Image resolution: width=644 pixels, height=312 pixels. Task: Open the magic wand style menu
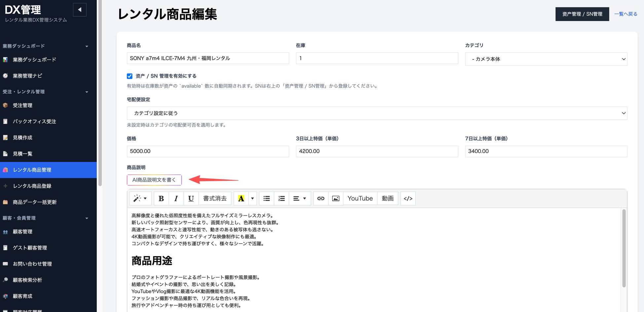pyautogui.click(x=140, y=198)
